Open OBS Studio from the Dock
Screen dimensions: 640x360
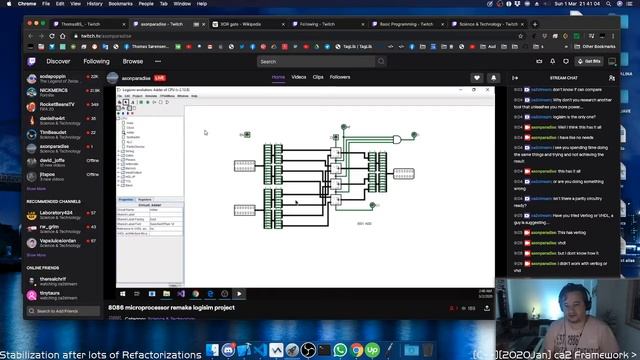(x=308, y=350)
